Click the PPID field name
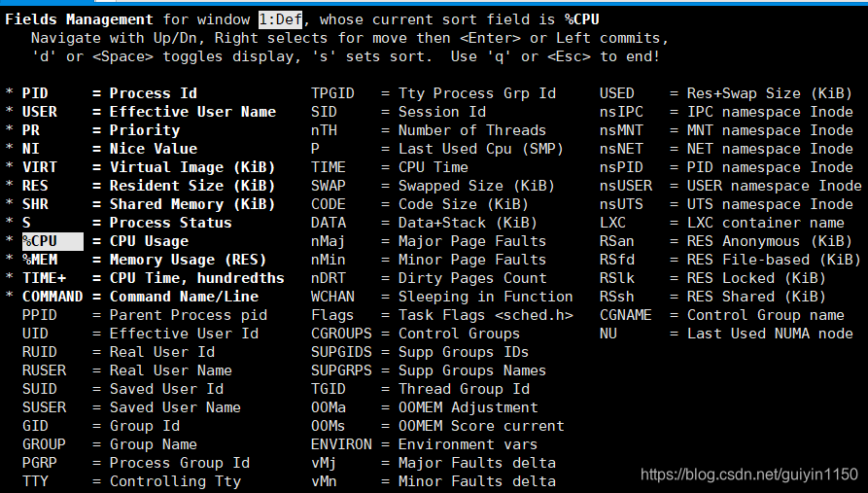 [x=39, y=315]
